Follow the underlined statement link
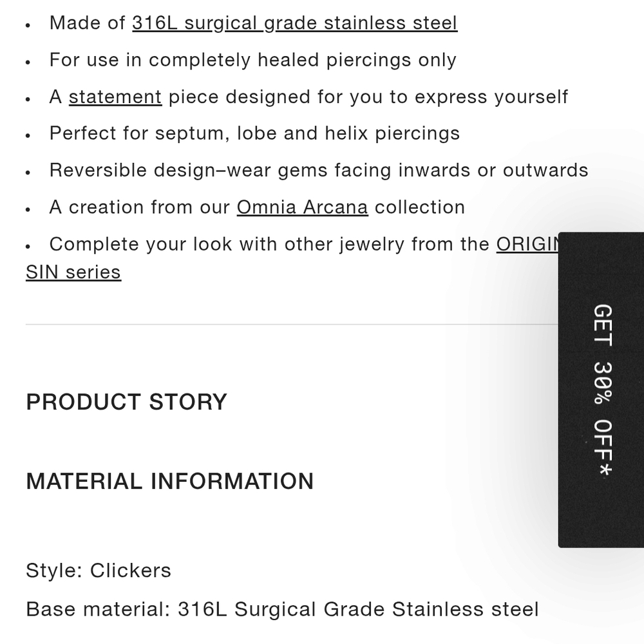644x644 pixels. 115,97
